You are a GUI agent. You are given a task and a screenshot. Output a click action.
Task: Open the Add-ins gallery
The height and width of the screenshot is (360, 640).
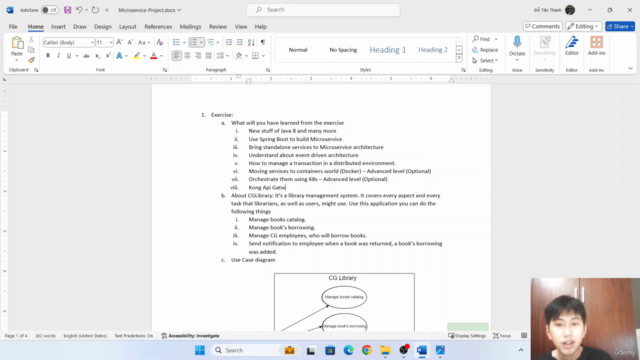pyautogui.click(x=596, y=45)
